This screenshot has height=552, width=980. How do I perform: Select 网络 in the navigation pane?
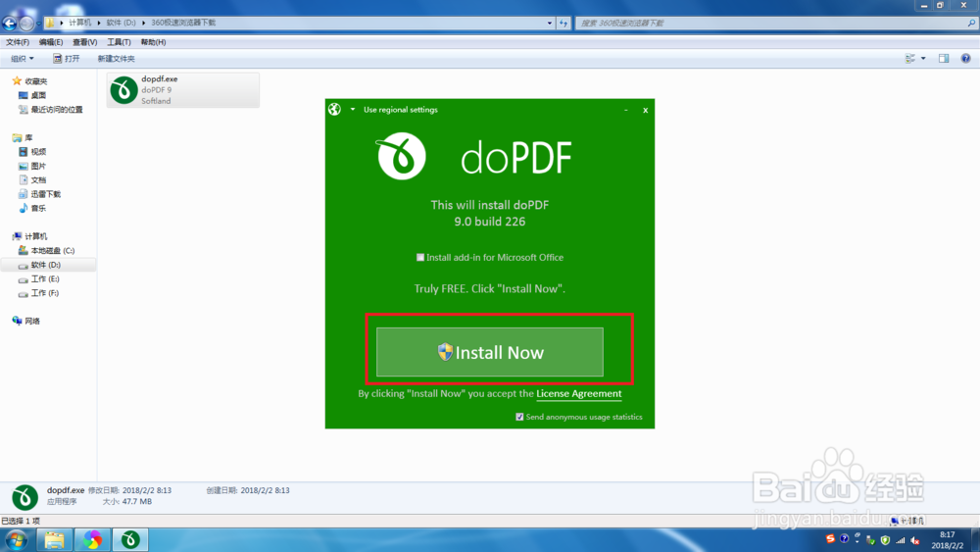[x=26, y=322]
